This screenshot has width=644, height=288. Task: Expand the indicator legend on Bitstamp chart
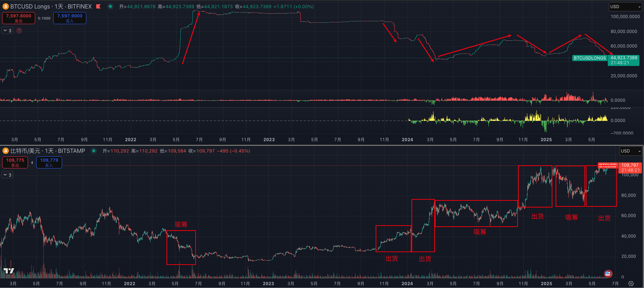(8, 175)
